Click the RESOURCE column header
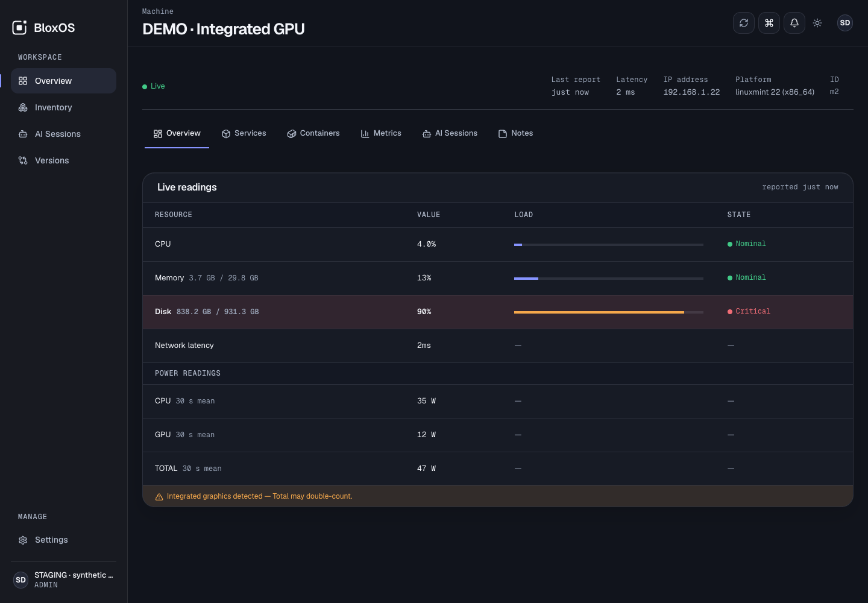The image size is (868, 603). [x=174, y=215]
